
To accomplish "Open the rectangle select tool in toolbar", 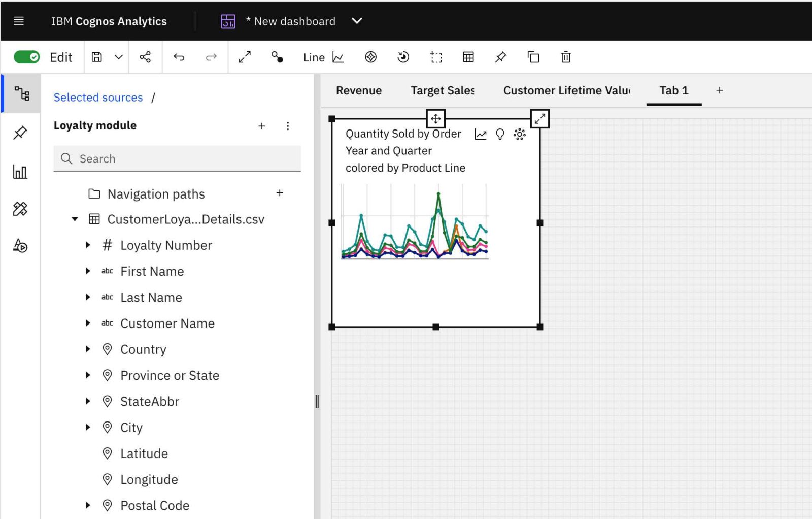I will (436, 57).
